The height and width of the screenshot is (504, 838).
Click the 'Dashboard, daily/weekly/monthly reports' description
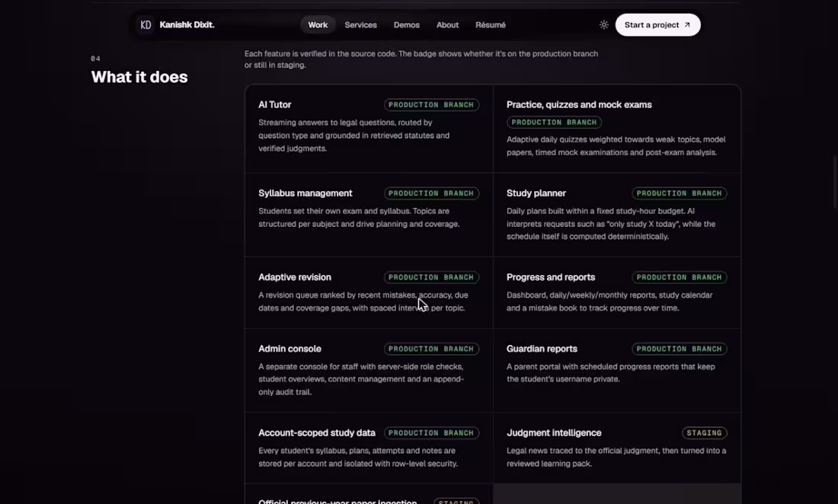tap(609, 301)
